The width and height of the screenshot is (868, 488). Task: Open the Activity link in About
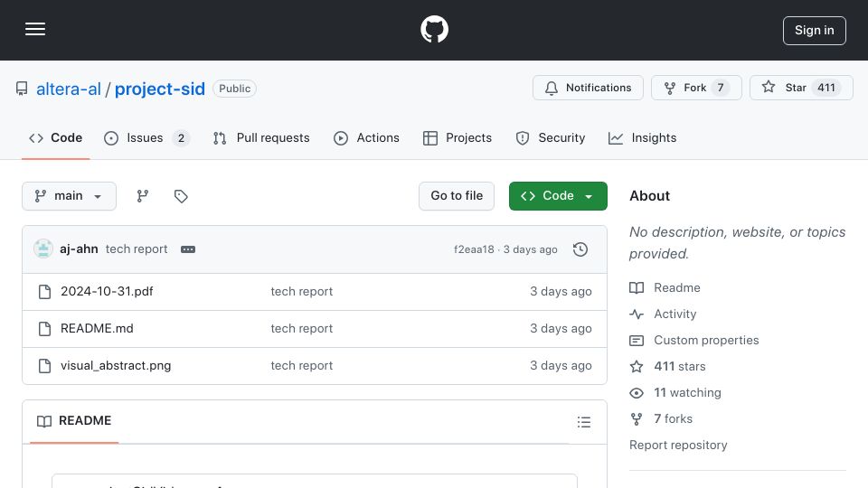click(x=663, y=314)
